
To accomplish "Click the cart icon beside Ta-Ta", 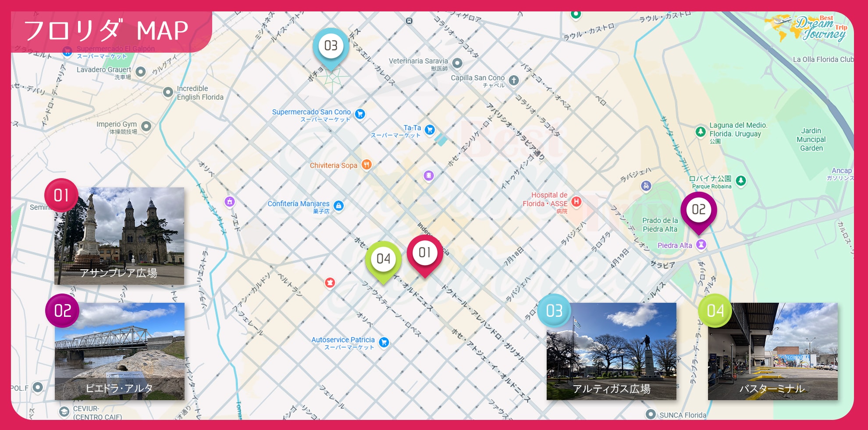I will pyautogui.click(x=430, y=129).
